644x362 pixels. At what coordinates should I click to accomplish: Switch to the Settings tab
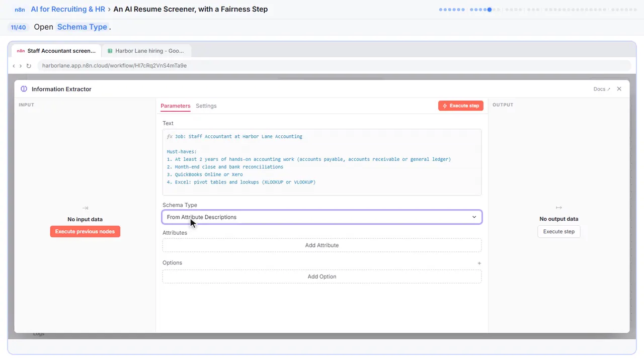(x=206, y=106)
